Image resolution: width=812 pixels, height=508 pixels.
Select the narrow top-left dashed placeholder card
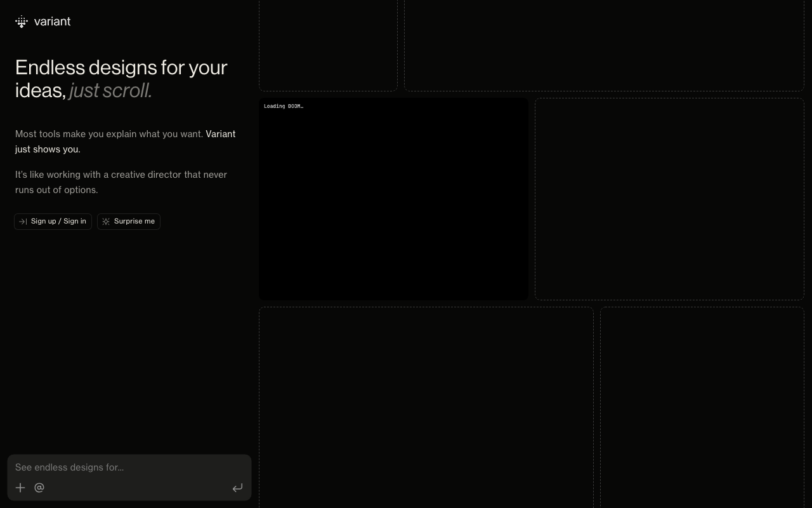[x=328, y=44]
